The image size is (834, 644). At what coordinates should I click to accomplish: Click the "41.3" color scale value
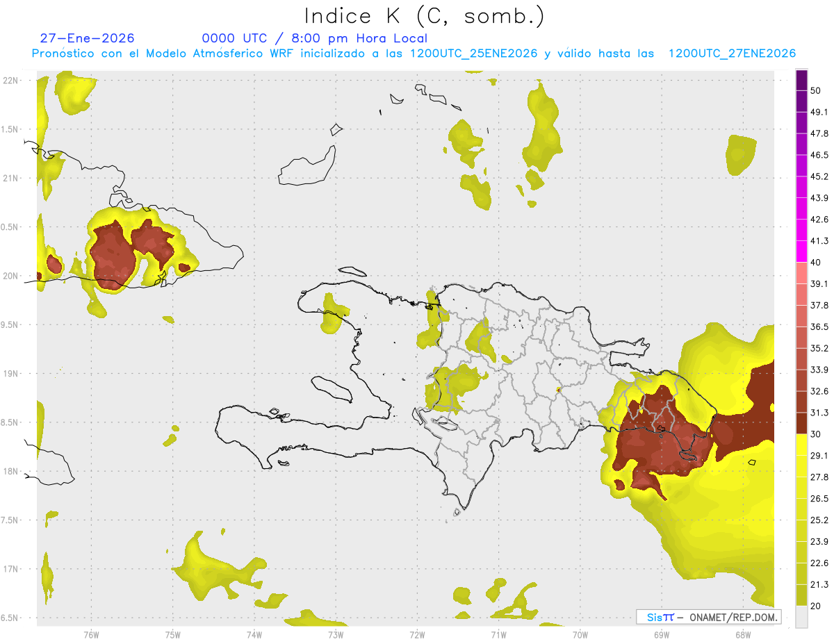click(x=819, y=241)
